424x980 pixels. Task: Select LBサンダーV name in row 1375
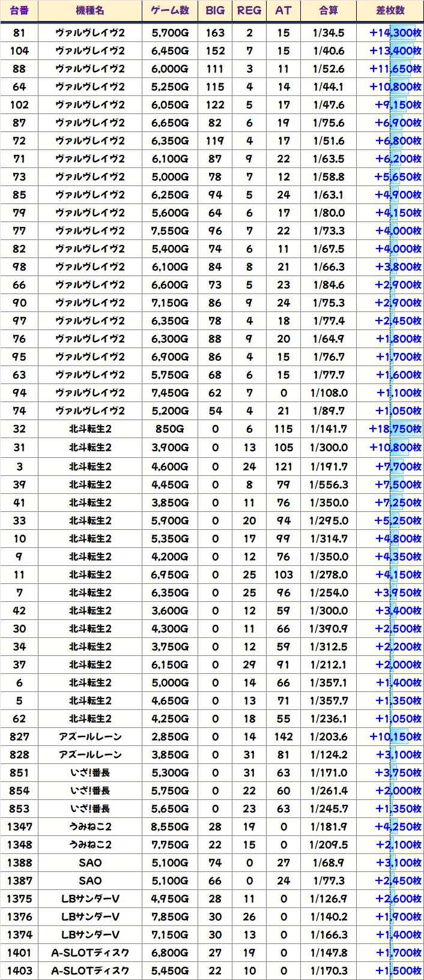90,898
